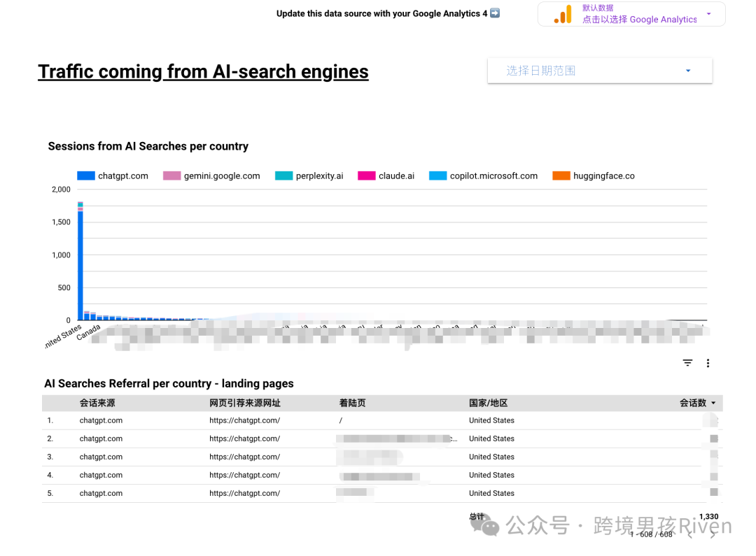Viewport: 756px width, 556px height.
Task: Click row 2 https://chatgpt.com/ referrer cell
Action: tap(244, 439)
